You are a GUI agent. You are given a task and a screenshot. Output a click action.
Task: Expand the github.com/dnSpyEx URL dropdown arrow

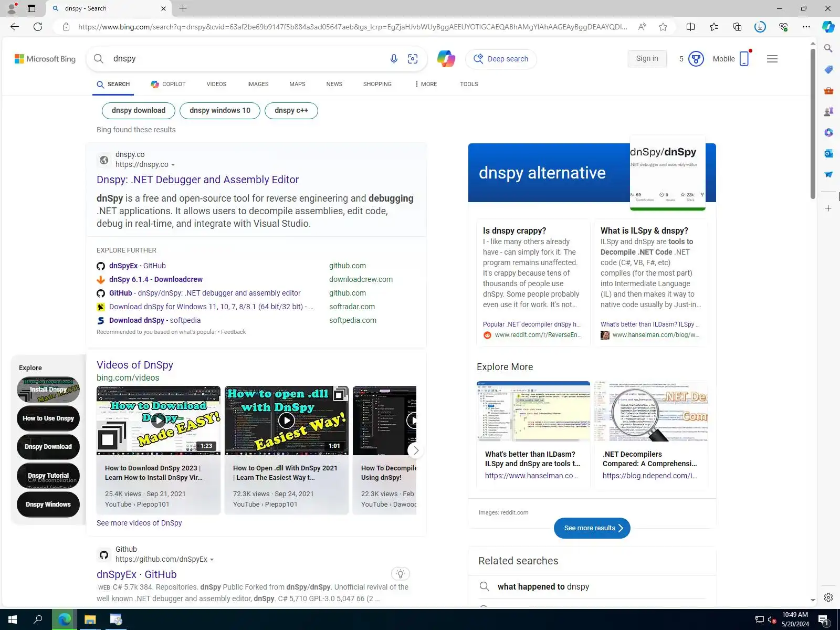(212, 560)
